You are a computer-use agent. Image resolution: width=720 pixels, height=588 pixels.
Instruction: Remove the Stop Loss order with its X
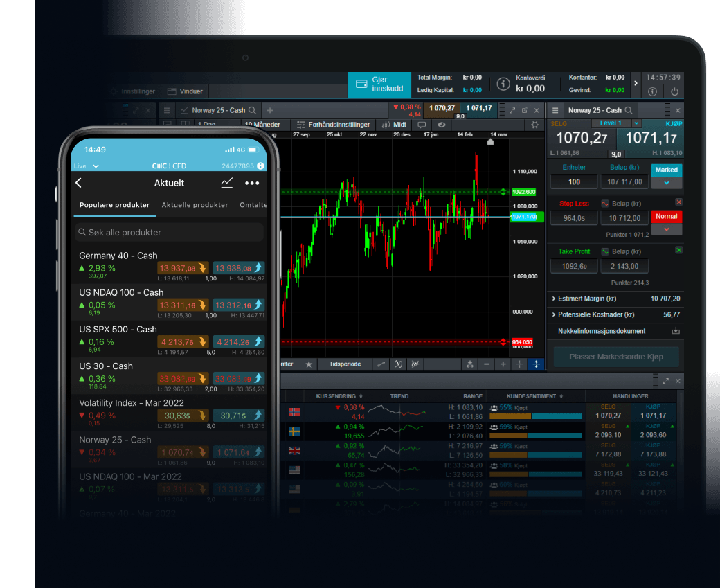pyautogui.click(x=678, y=202)
